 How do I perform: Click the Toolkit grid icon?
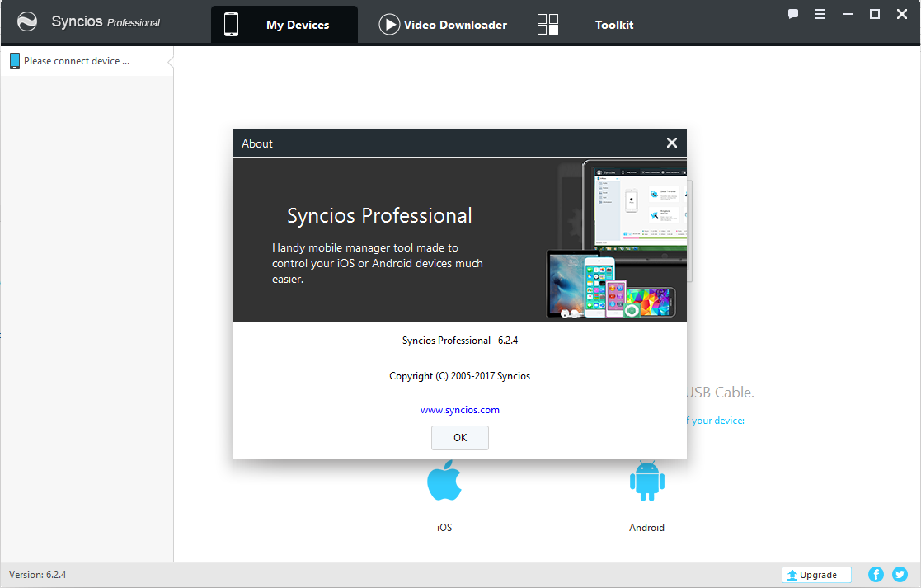(547, 25)
